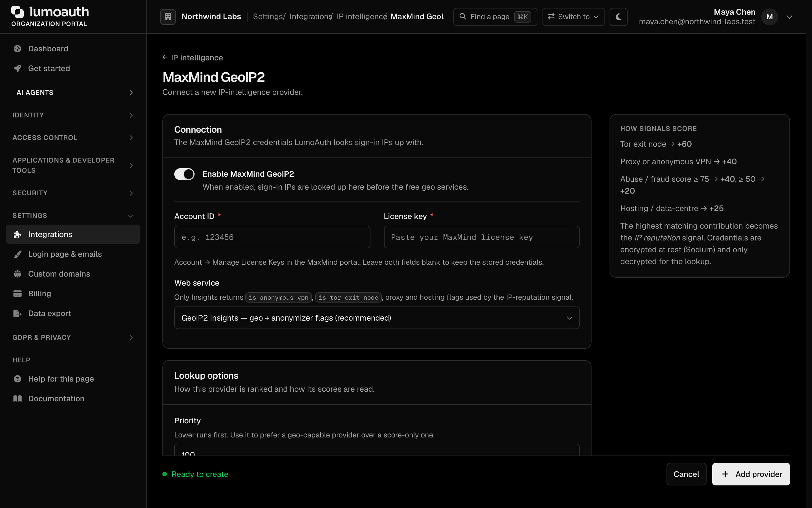This screenshot has width=812, height=508.
Task: Click the is_anonymous_vpn code tag
Action: click(x=278, y=298)
